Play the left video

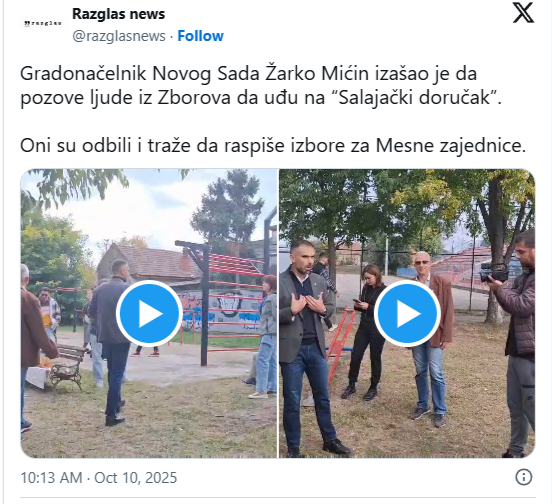pos(150,313)
